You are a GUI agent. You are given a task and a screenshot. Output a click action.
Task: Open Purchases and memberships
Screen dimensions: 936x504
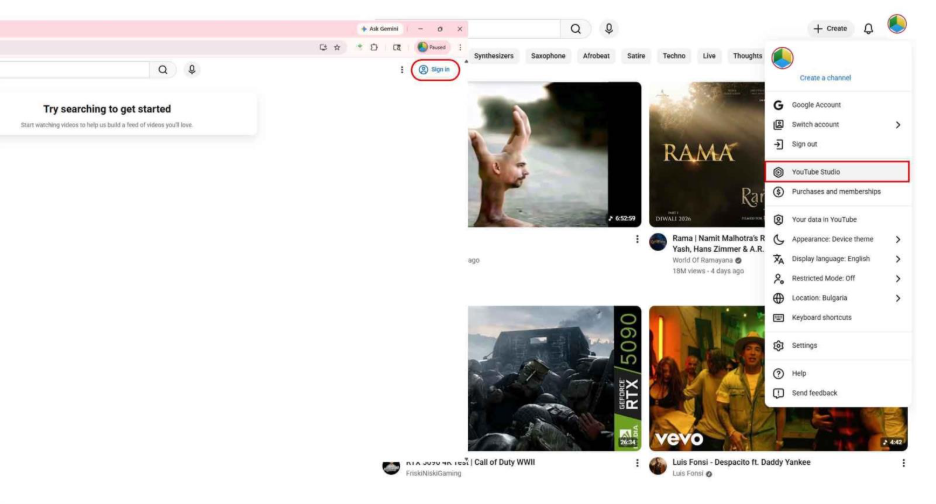(836, 191)
